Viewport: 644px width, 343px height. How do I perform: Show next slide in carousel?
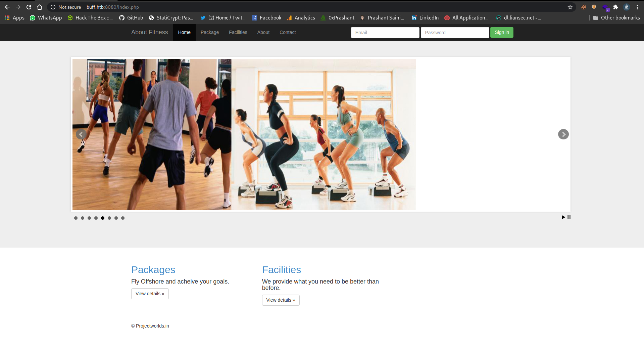pyautogui.click(x=563, y=134)
